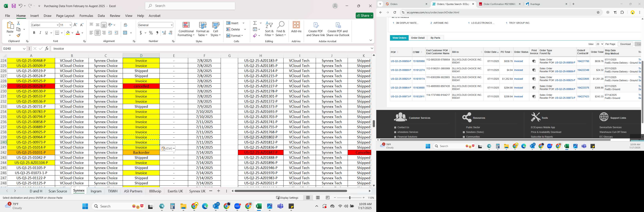Screen dimensions: 644x212
Task: Click the Page Layout view icon in status bar
Action: pos(318,197)
